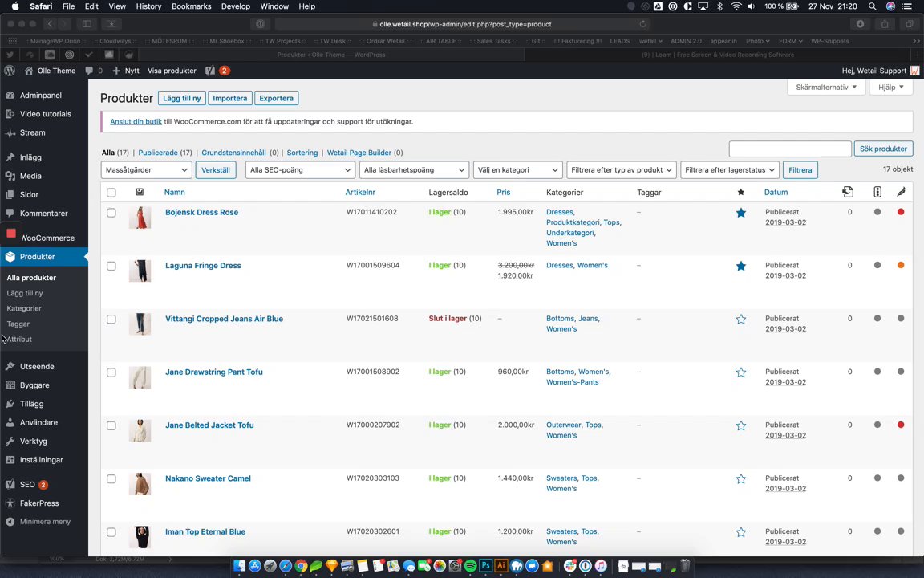Go to Kategorier submenu item
Image resolution: width=924 pixels, height=578 pixels.
coord(24,308)
